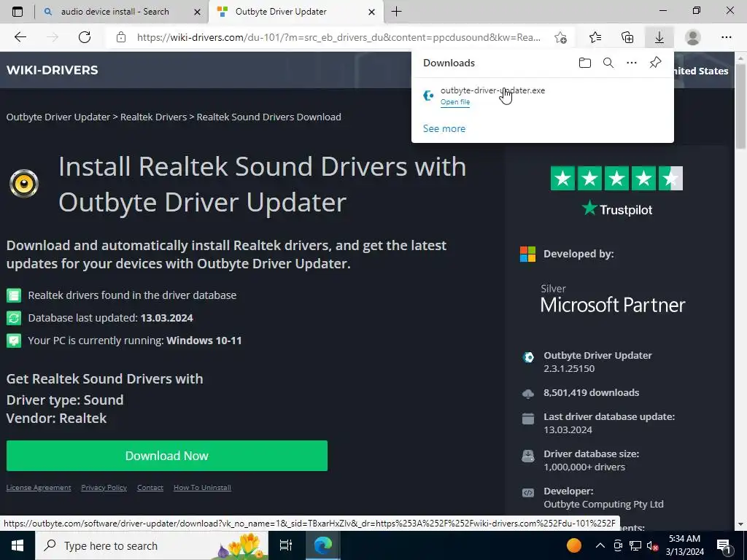Screen dimensions: 747x560
Task: Click the Microsoft Partner logo
Action: 613,299
